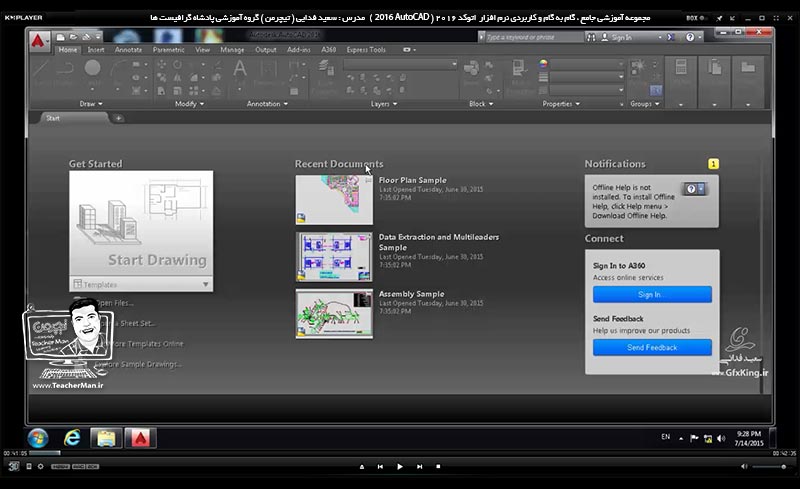Viewport: 800px width, 489px height.
Task: Click the Paste clipboard icon in ribbon
Action: click(x=714, y=67)
